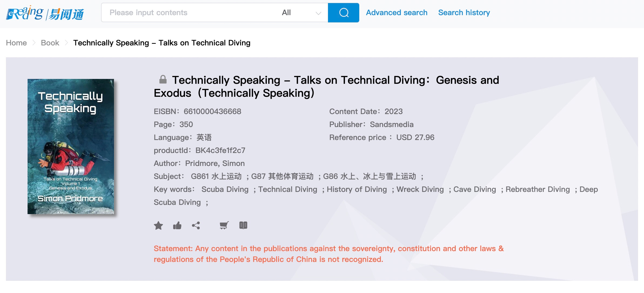The width and height of the screenshot is (644, 293).
Task: Click the star favorite icon
Action: click(x=159, y=225)
